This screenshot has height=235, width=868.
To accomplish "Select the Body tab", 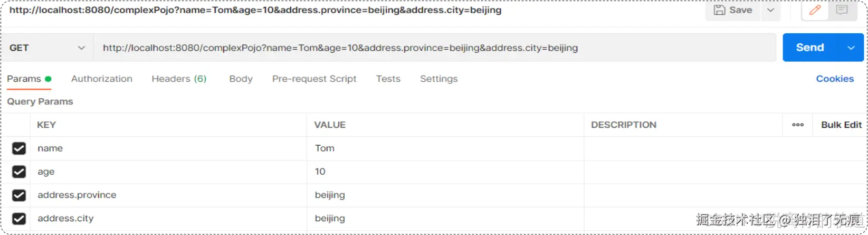I will [241, 79].
